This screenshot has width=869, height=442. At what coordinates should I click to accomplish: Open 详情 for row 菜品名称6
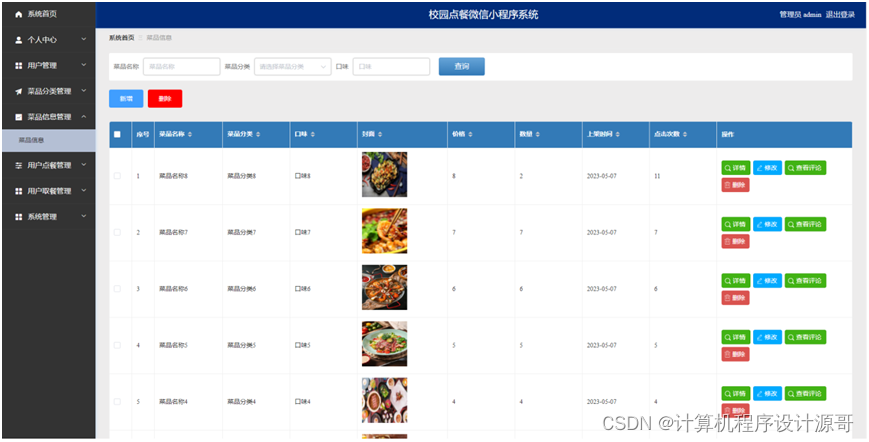point(735,281)
